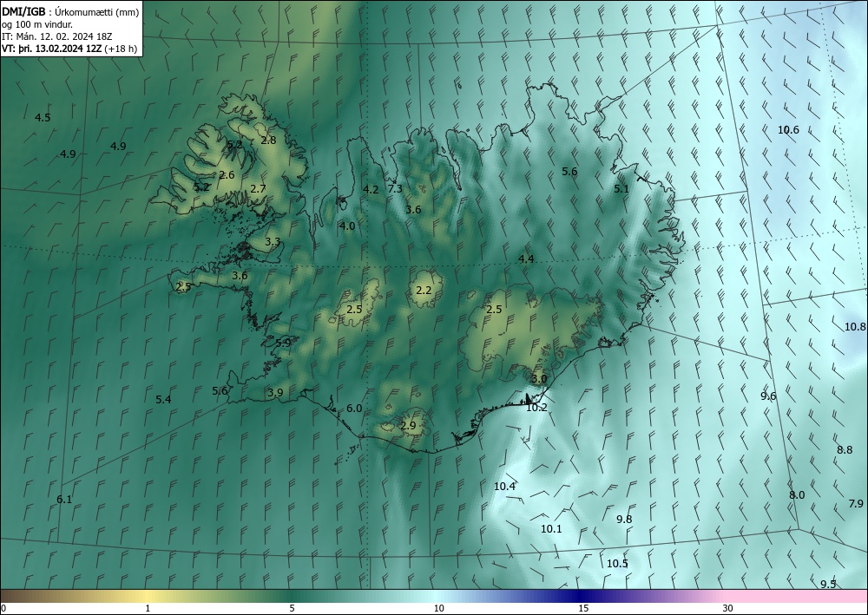Click the value 10.5 on the map
The width and height of the screenshot is (868, 615).
click(x=617, y=564)
